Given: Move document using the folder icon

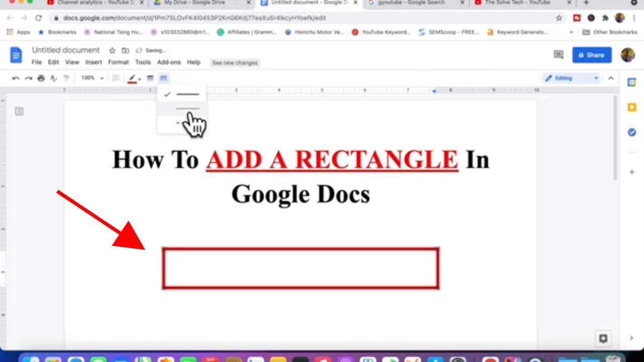Looking at the screenshot, I should click(x=125, y=50).
